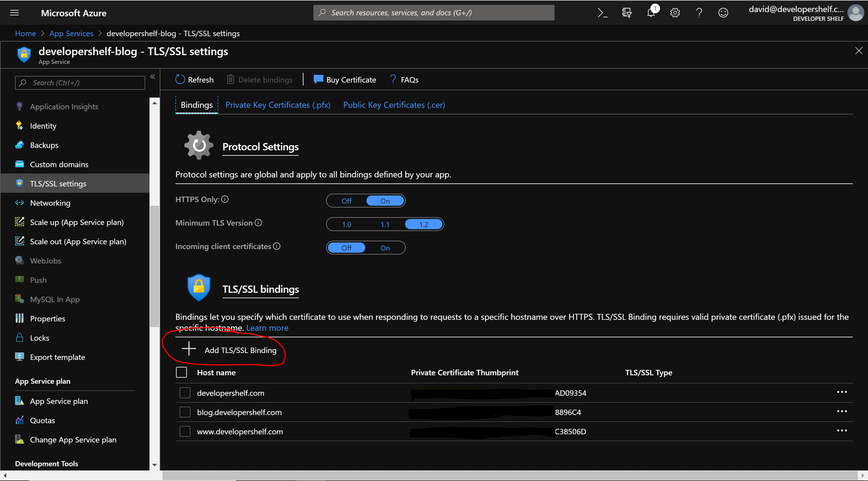Click the Buy Certificate icon
The width and height of the screenshot is (868, 481).
click(x=318, y=80)
